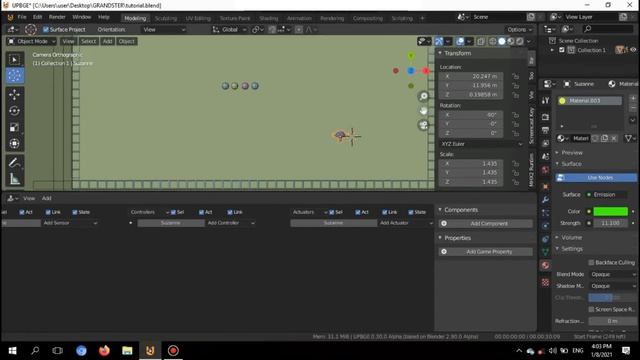The height and width of the screenshot is (360, 640).
Task: Select the Select Box tool
Action: (x=14, y=60)
